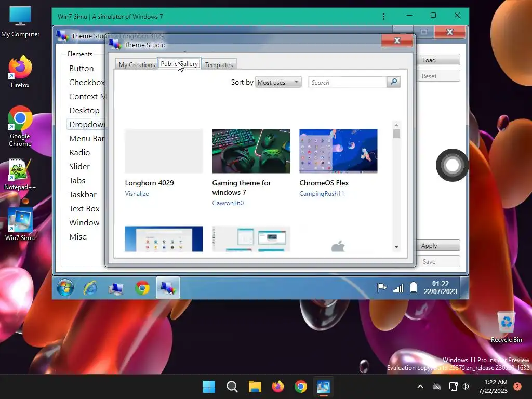532x399 pixels.
Task: Select Gaming theme for windows 7 thumbnail
Action: point(251,151)
